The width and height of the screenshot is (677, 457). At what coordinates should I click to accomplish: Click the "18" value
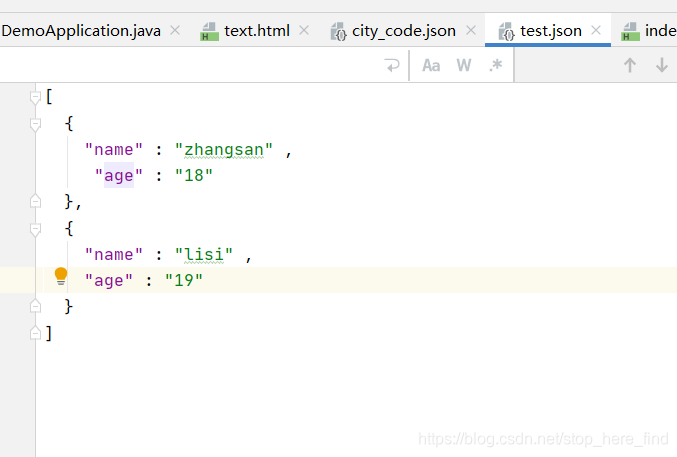coord(194,175)
